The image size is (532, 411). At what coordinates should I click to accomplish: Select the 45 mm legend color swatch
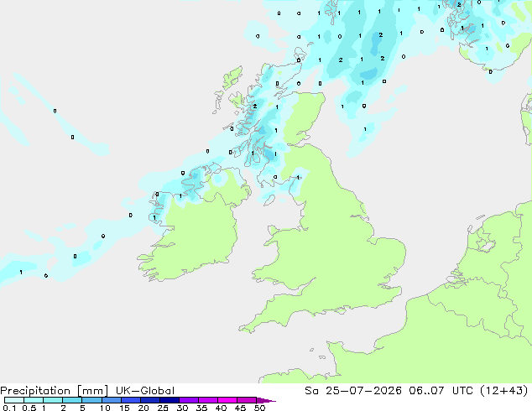coord(247,400)
